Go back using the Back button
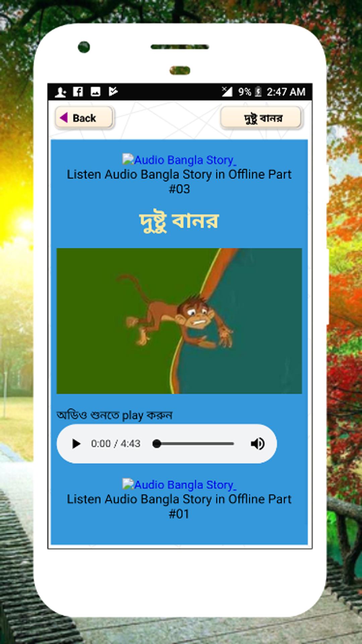This screenshot has height=644, width=362. (x=84, y=118)
